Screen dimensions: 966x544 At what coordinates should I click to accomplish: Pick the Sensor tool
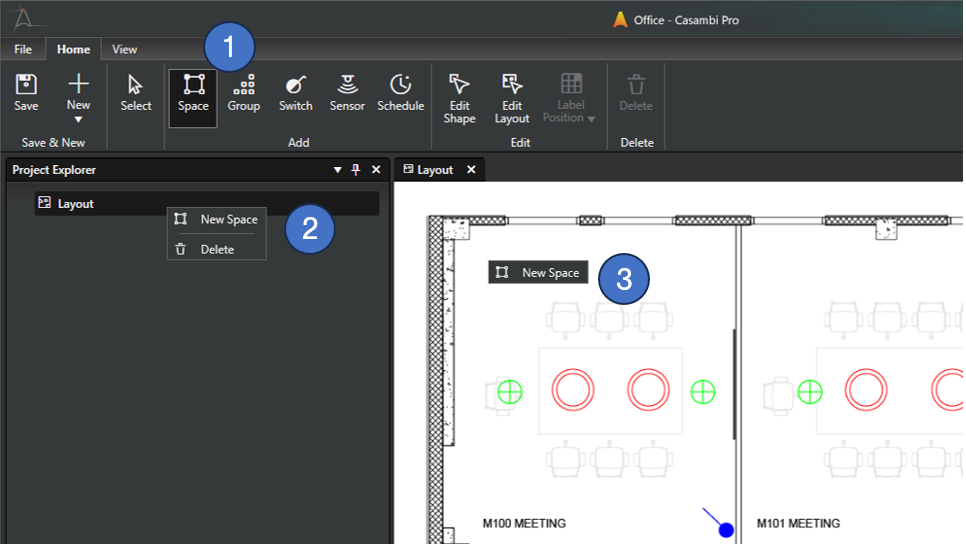347,93
